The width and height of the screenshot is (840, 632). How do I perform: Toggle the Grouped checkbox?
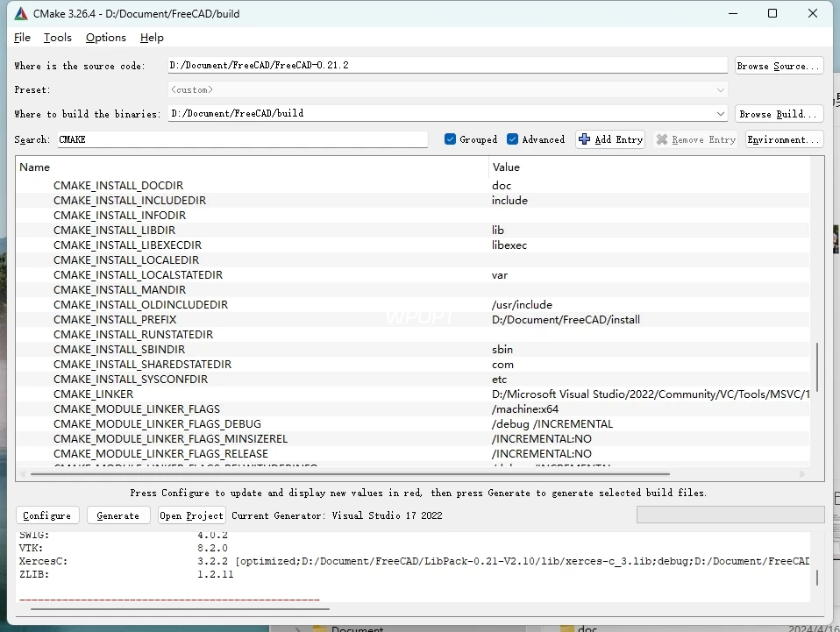click(x=451, y=139)
